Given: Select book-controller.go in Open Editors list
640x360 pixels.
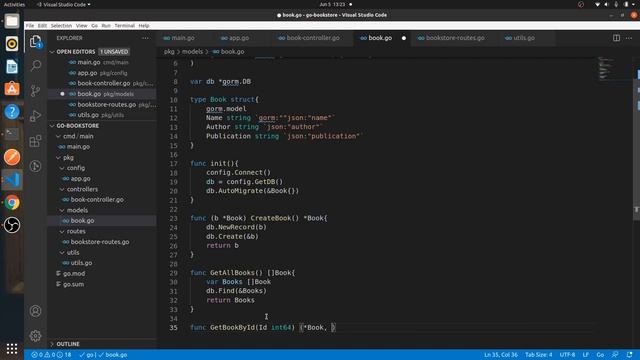Looking at the screenshot, I should [104, 83].
